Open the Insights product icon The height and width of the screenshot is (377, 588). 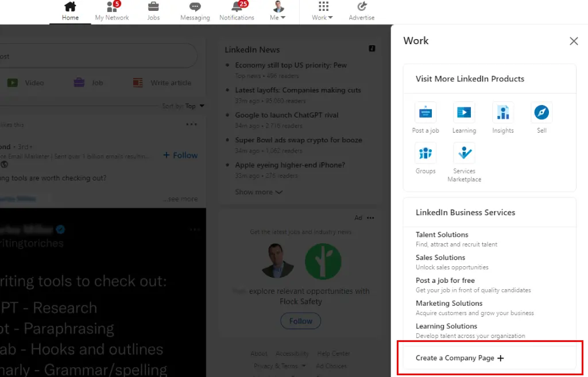[503, 112]
